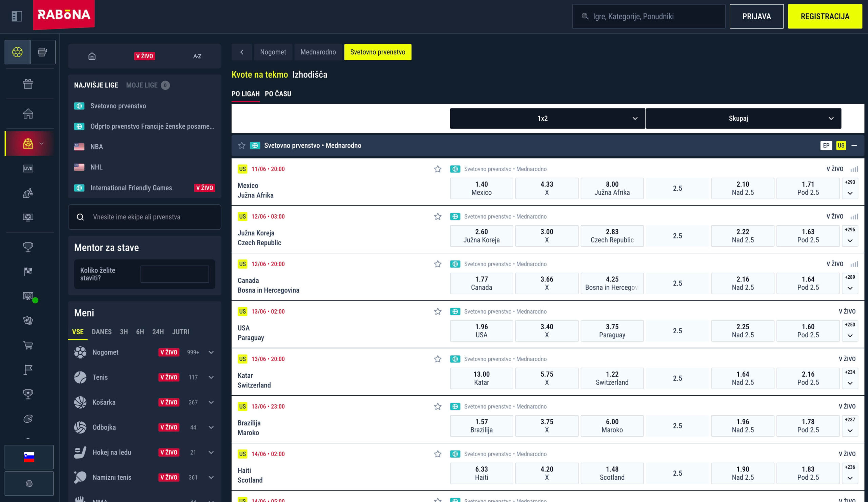Expand more markets +237 for Brazilija match
Image resolution: width=868 pixels, height=502 pixels.
coord(850,426)
